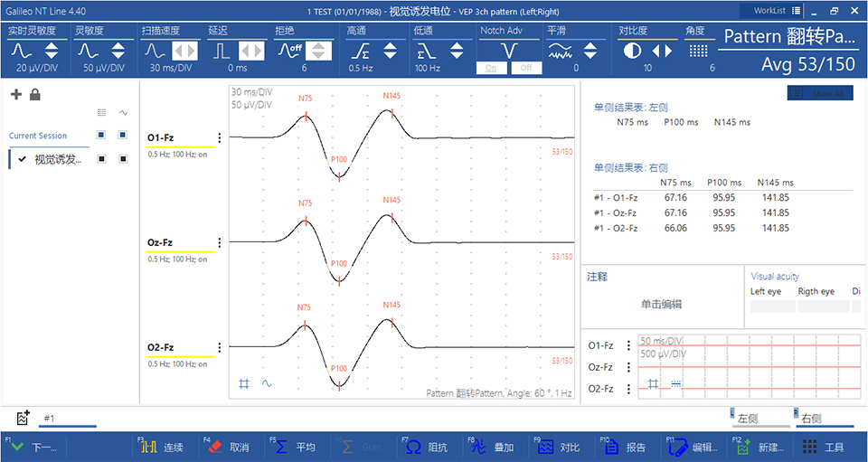Click 单击编辑 to edit the annotation
This screenshot has height=462, width=868.
(661, 304)
